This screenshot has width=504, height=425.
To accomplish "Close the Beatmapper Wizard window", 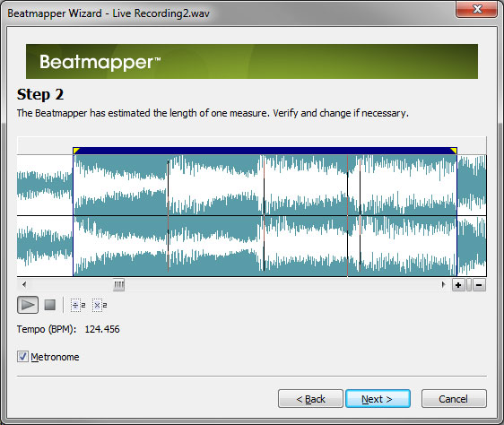I will pyautogui.click(x=477, y=9).
